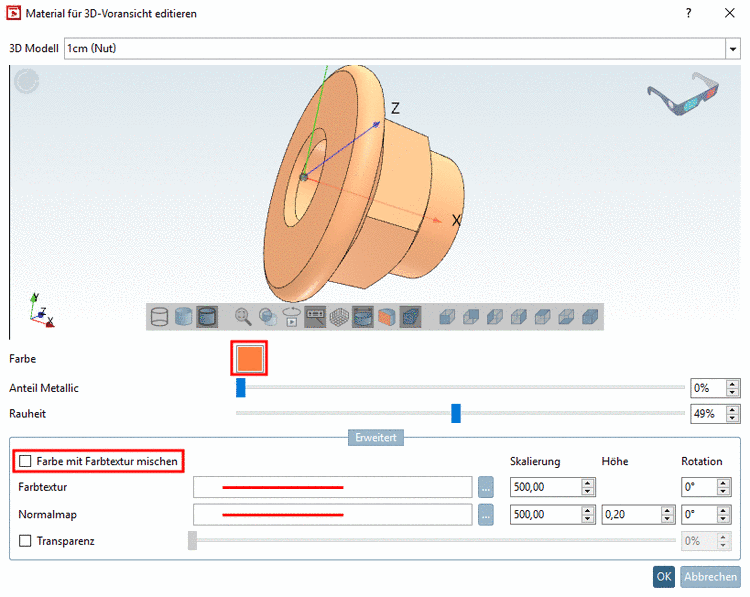Click the round refresh icon in the preview
Viewport: 750px width, 597px height.
point(26,81)
